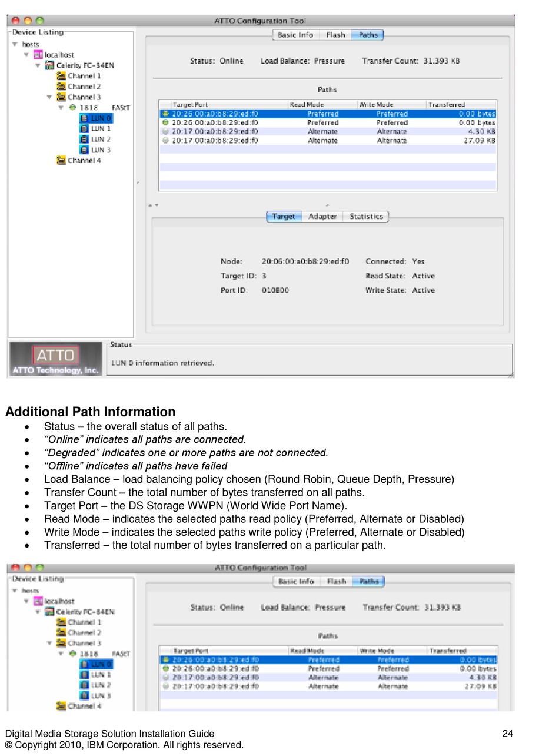Viewport: 559px width, 756px height.
Task: Select Channel 3 icon in lower ATTO window
Action: click(x=61, y=644)
